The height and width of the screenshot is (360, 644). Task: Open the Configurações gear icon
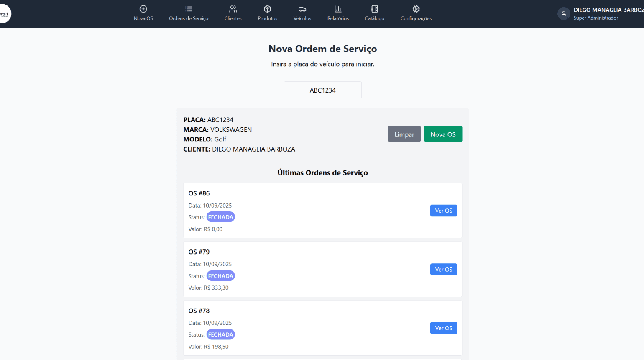tap(416, 9)
